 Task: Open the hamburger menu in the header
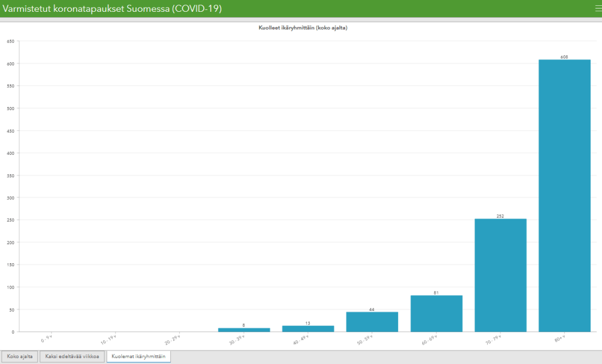point(598,8)
